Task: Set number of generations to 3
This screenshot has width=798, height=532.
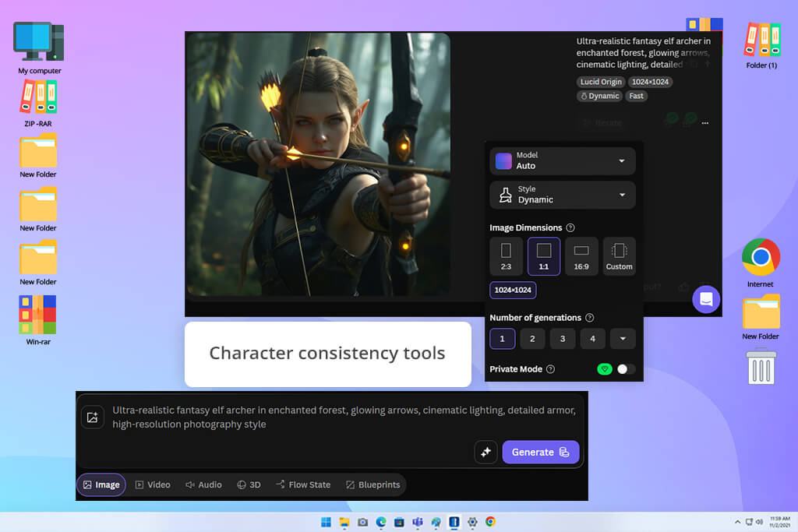Action: 563,339
